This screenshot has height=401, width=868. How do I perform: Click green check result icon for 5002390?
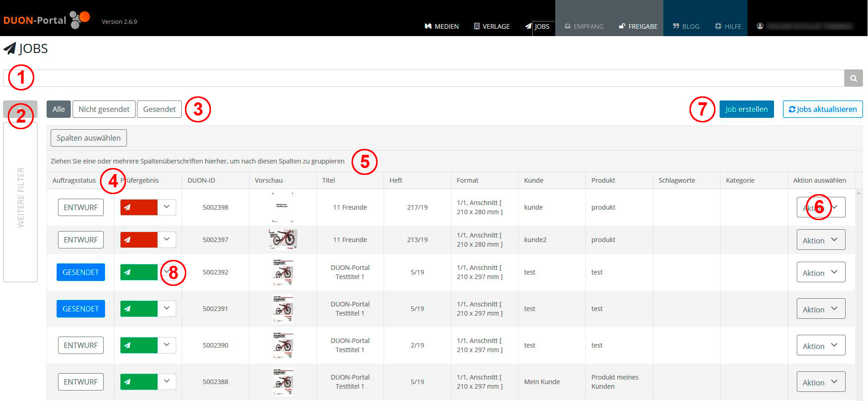coord(139,345)
